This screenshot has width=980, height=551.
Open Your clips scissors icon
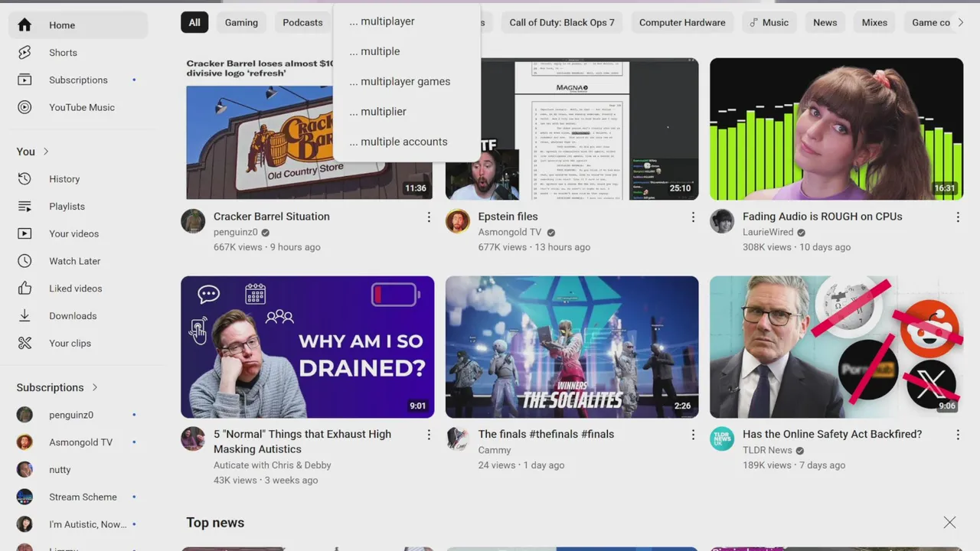24,343
